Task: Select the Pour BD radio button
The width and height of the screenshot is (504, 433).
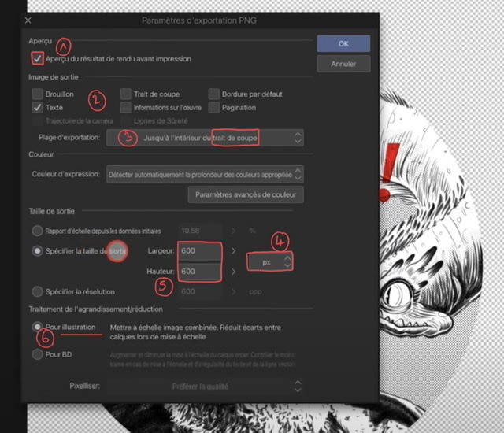Action: (37, 354)
